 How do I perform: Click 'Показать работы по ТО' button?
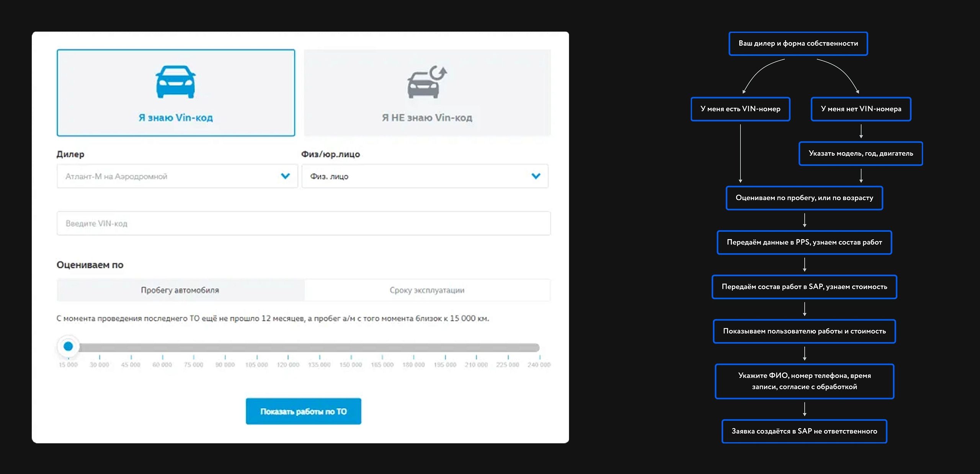click(303, 411)
